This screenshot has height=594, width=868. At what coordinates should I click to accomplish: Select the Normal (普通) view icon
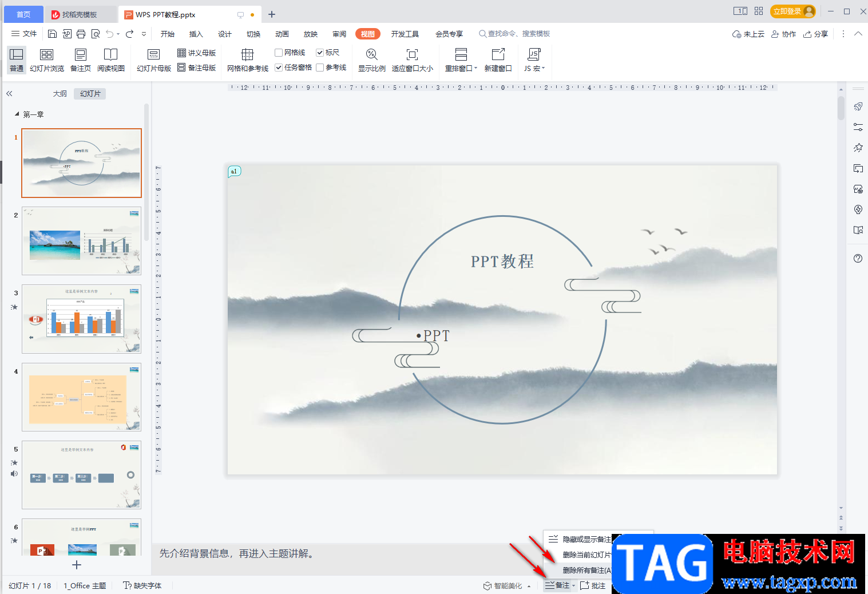pyautogui.click(x=17, y=60)
